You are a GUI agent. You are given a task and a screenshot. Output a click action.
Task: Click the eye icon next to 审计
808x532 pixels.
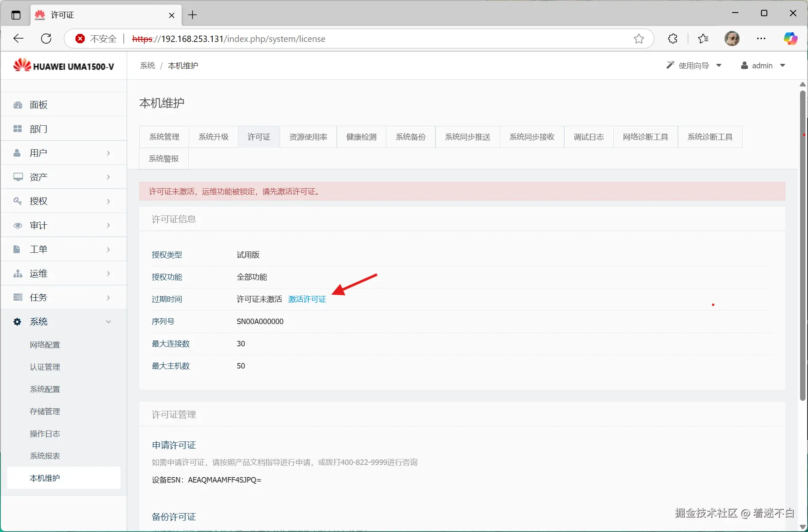click(x=18, y=226)
